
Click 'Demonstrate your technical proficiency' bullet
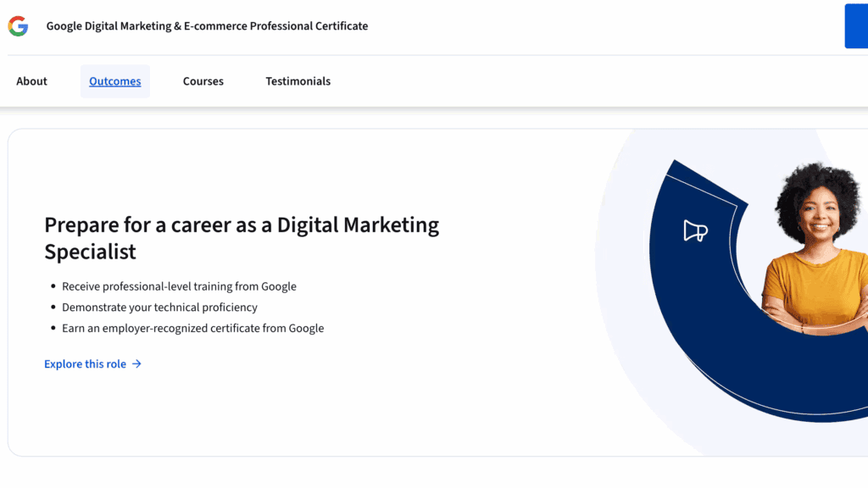[159, 307]
